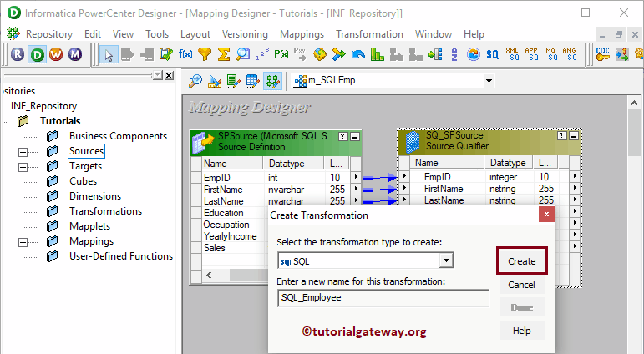Expand the Mappings tree node
Image resolution: width=644 pixels, height=354 pixels.
tap(23, 242)
